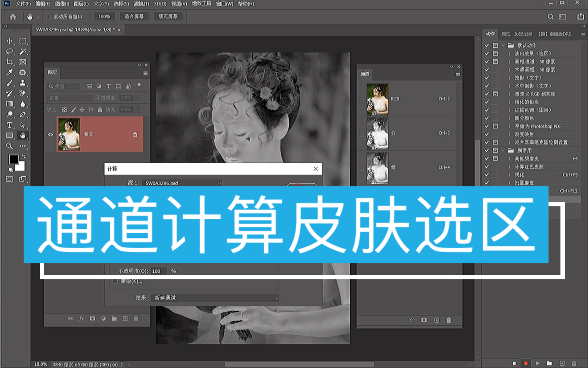The width and height of the screenshot is (588, 368).
Task: Open the layer blend mode 正常 dropdown
Action: coord(70,98)
